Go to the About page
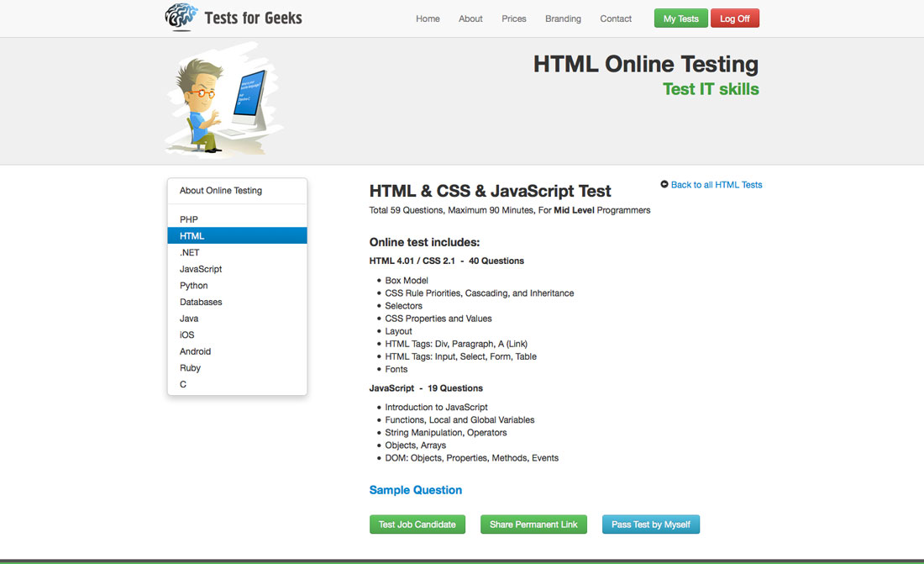Image resolution: width=924 pixels, height=564 pixels. [x=470, y=18]
